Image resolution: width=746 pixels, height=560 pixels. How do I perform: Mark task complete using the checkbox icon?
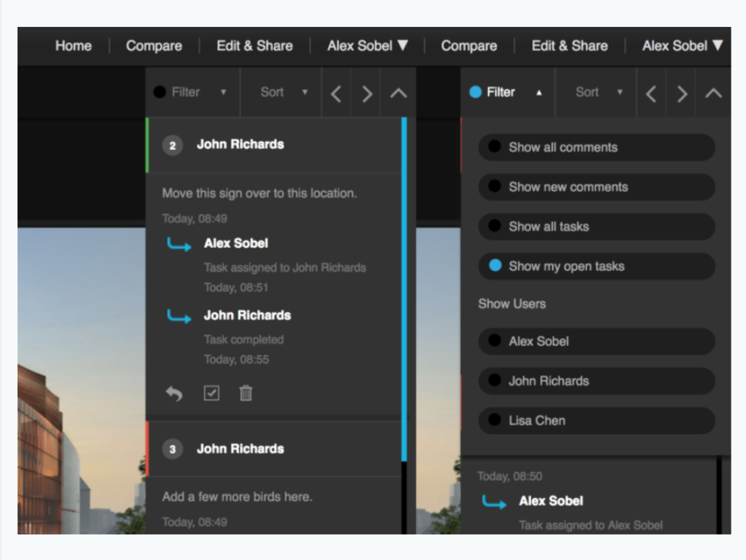[211, 393]
